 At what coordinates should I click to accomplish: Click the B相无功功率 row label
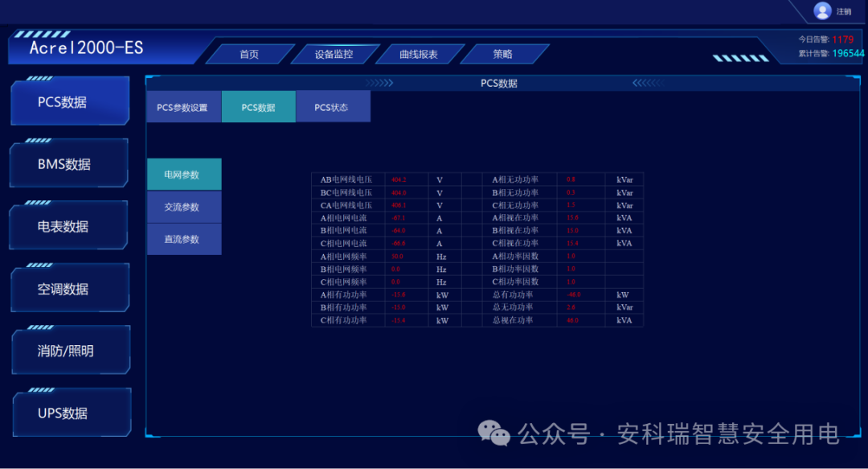(x=515, y=193)
